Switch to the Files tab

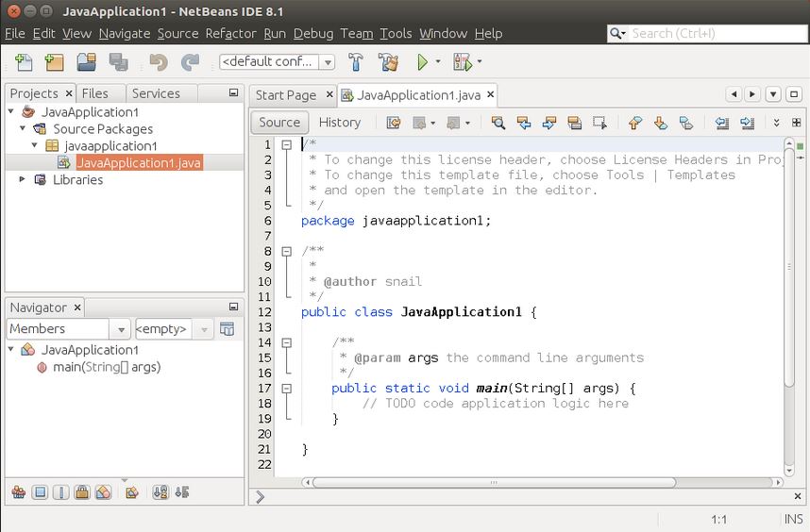tap(95, 93)
